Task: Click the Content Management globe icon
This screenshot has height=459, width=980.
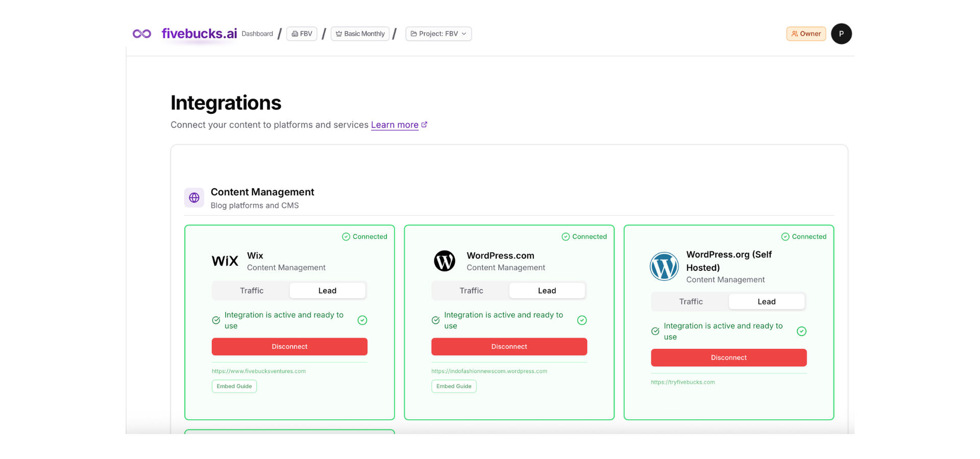Action: pyautogui.click(x=194, y=198)
